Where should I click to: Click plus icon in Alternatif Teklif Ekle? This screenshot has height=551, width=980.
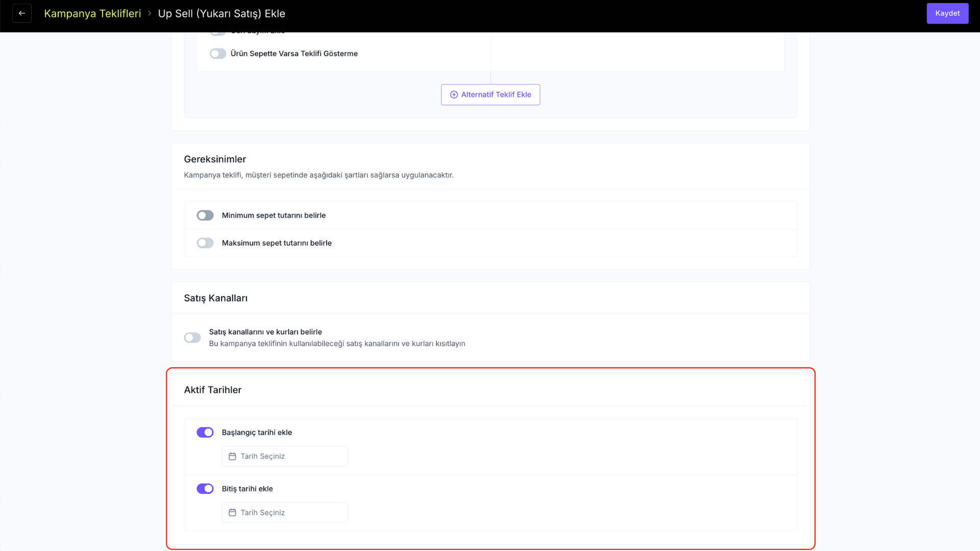click(454, 94)
